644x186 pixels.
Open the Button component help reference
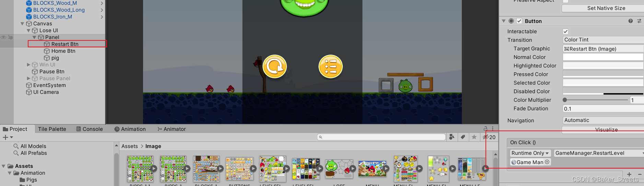[631, 21]
